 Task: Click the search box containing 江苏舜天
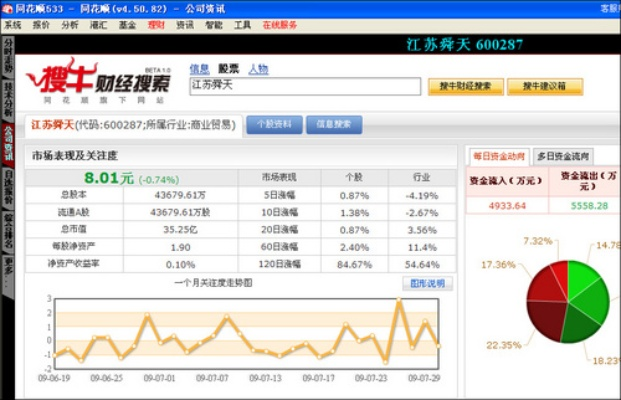tap(304, 86)
